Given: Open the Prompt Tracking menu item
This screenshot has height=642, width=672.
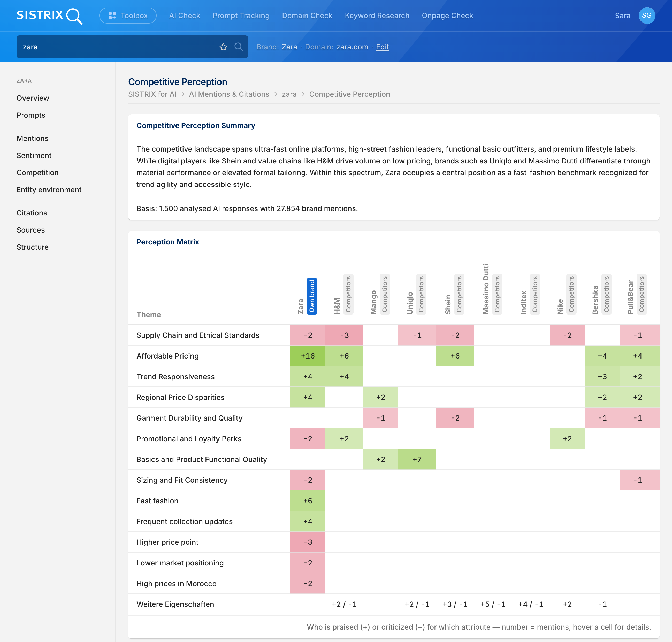Looking at the screenshot, I should point(241,16).
